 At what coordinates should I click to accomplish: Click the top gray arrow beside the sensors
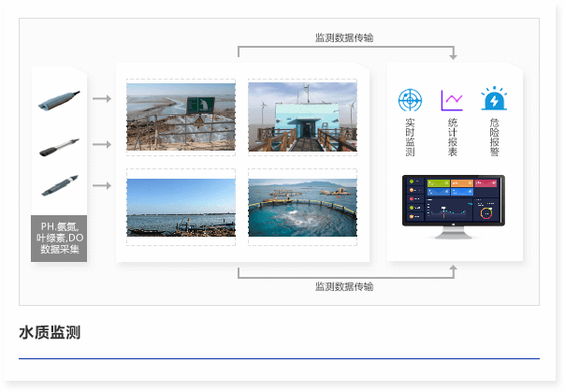pos(102,98)
